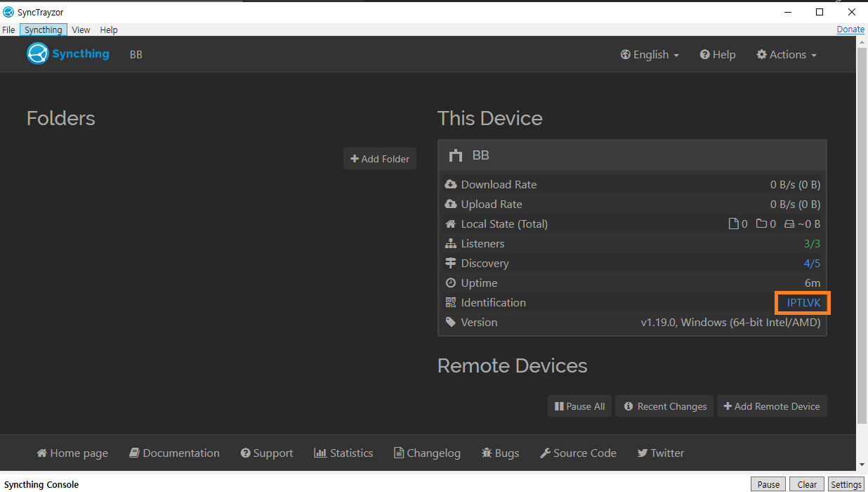868x492 pixels.
Task: Click the Pause All button
Action: point(579,406)
